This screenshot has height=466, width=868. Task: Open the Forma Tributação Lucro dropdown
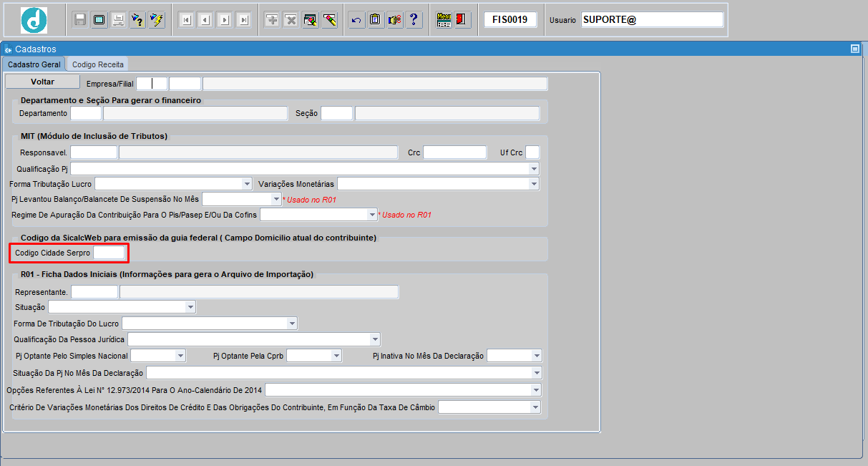tap(247, 184)
